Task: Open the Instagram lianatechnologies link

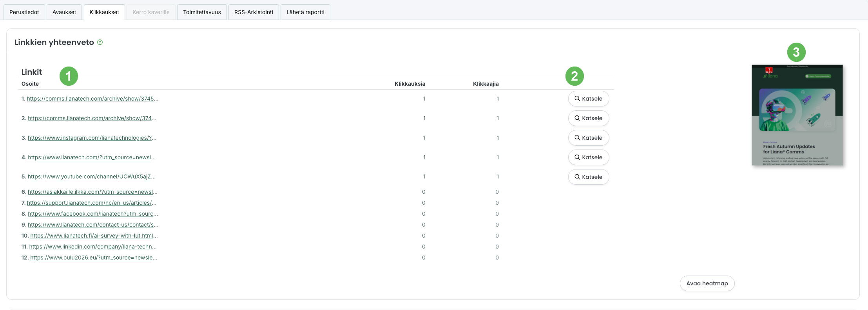Action: pyautogui.click(x=92, y=138)
